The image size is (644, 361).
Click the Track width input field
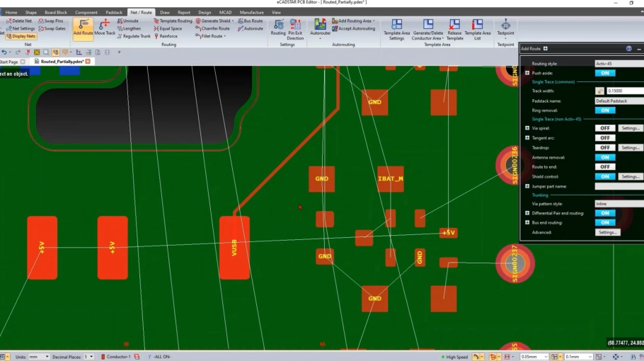pyautogui.click(x=624, y=91)
